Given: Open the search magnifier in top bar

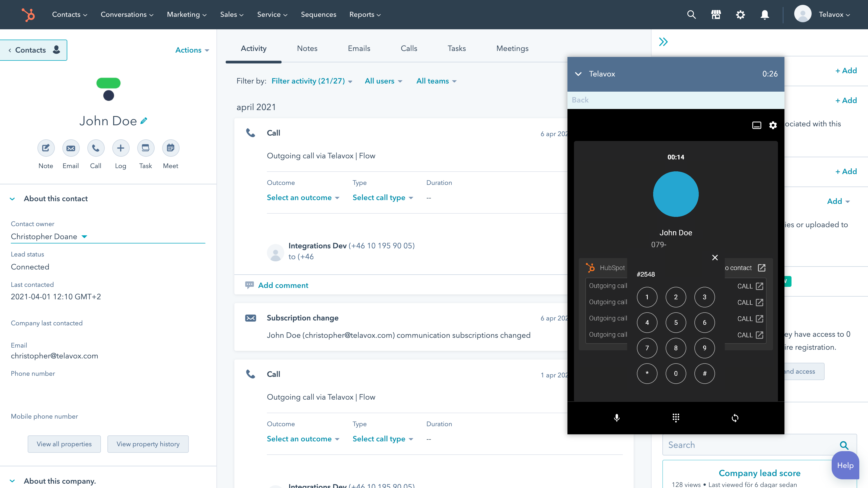Looking at the screenshot, I should (691, 14).
